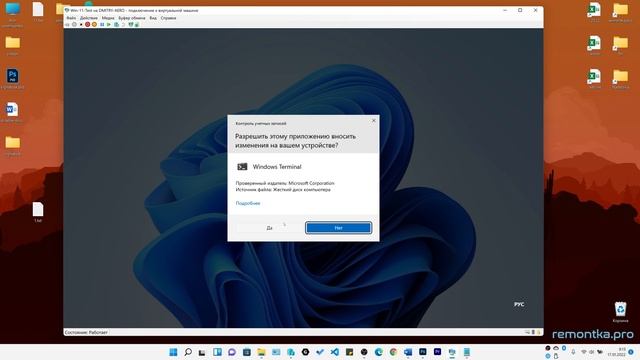Open the 'Файл' menu in Hyper-V window
This screenshot has height=360, width=640.
point(71,18)
